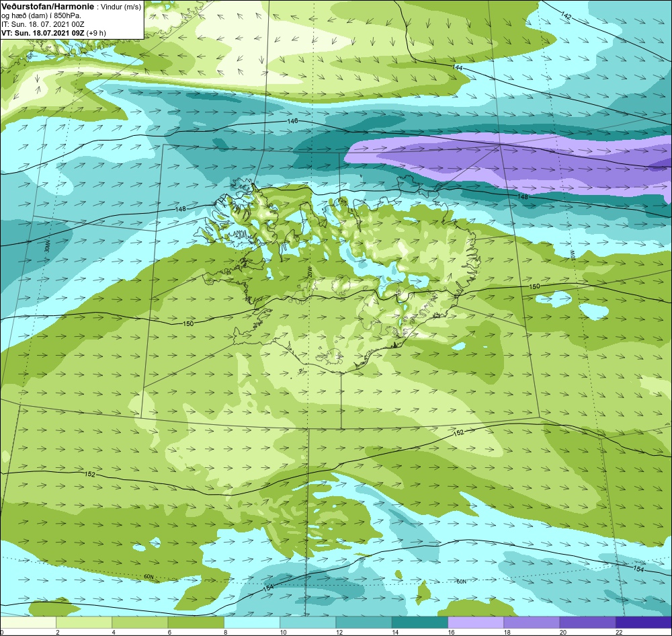Click the medium green 6–8 m/s legend swatch

pos(196,622)
